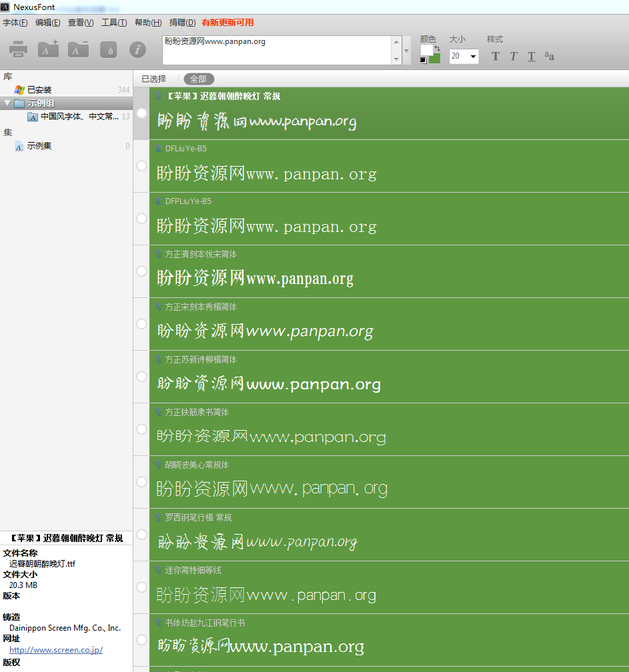Screen dimensions: 629x672
Task: Click the font folder icon of 中国风字体
Action: pos(33,117)
